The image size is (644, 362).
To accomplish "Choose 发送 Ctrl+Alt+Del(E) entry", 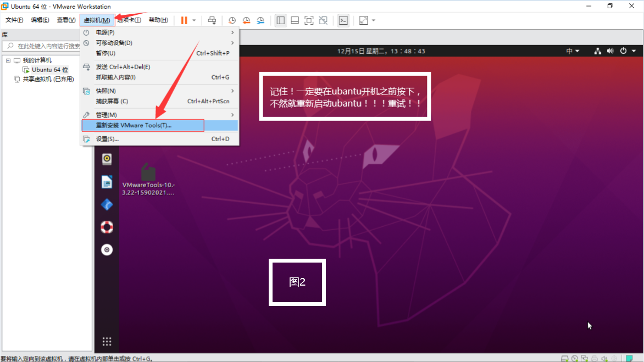I will [160, 66].
